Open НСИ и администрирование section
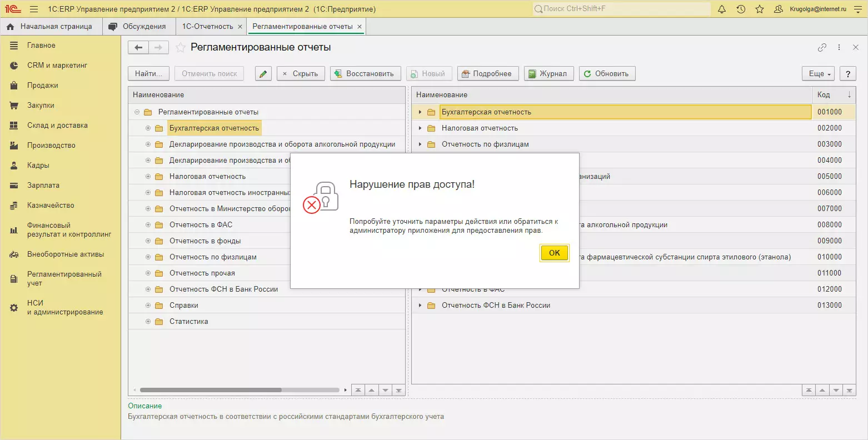 [x=61, y=308]
